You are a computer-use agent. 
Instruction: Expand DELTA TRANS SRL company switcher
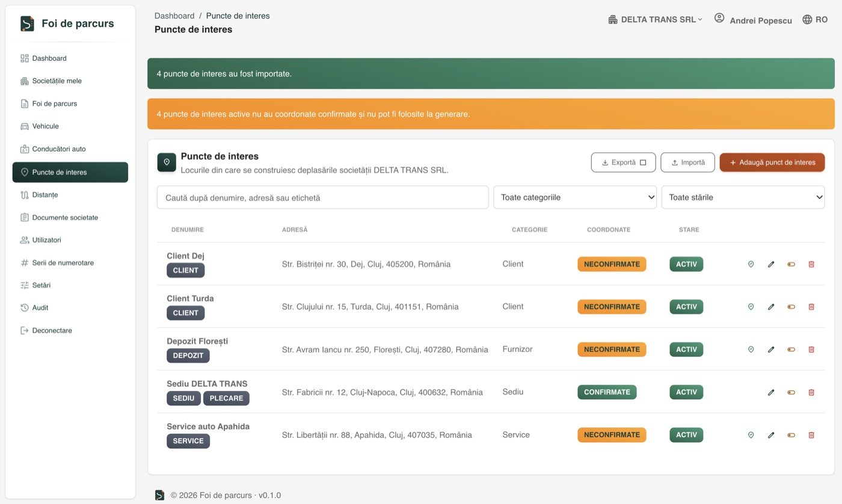(655, 19)
